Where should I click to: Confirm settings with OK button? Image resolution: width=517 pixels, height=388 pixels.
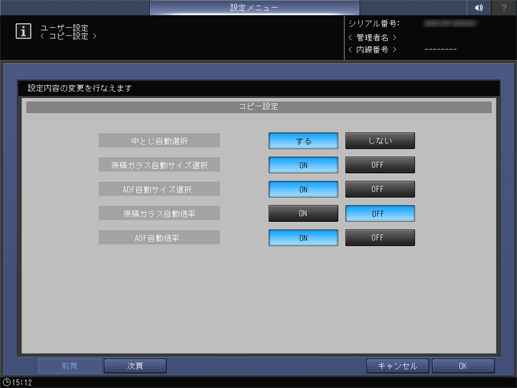[x=463, y=366]
